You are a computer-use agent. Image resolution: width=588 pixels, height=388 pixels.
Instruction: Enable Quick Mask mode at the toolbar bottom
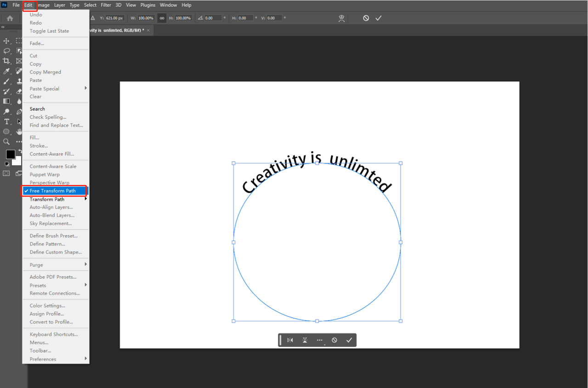[x=6, y=173]
